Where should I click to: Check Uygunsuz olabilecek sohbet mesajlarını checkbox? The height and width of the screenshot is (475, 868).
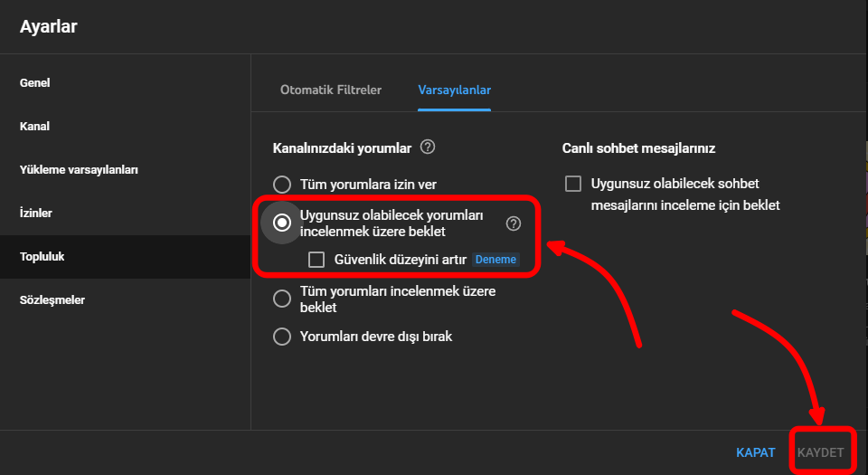(573, 185)
